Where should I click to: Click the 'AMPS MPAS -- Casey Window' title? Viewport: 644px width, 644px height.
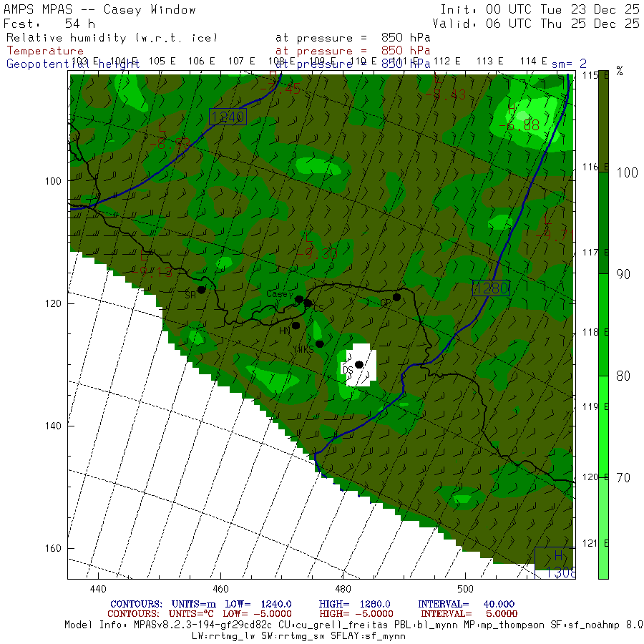99,9
